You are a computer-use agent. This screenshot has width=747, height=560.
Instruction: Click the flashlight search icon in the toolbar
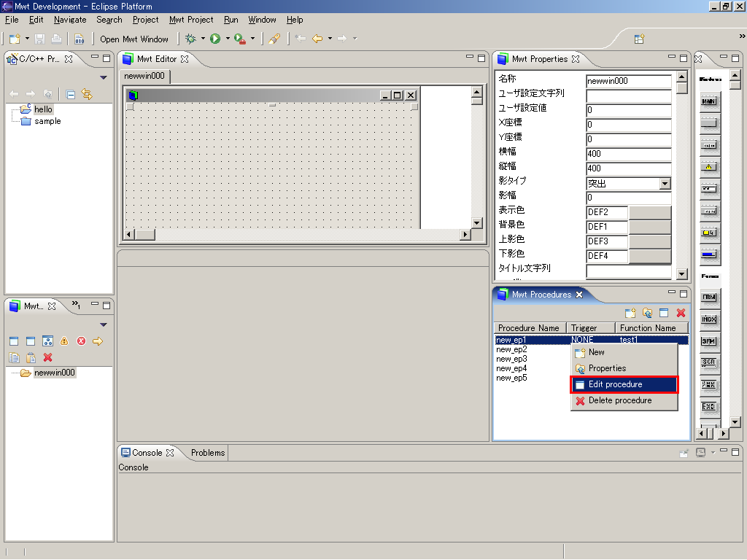point(274,39)
